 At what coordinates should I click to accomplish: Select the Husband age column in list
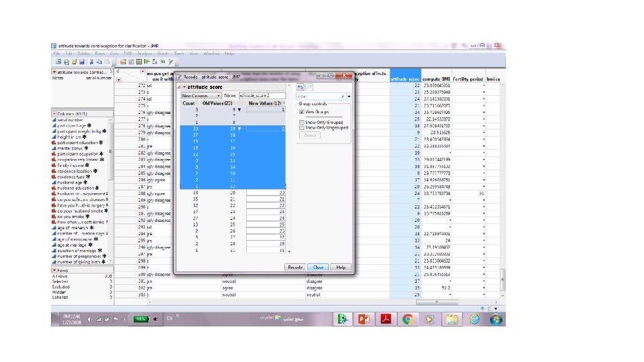point(70,182)
